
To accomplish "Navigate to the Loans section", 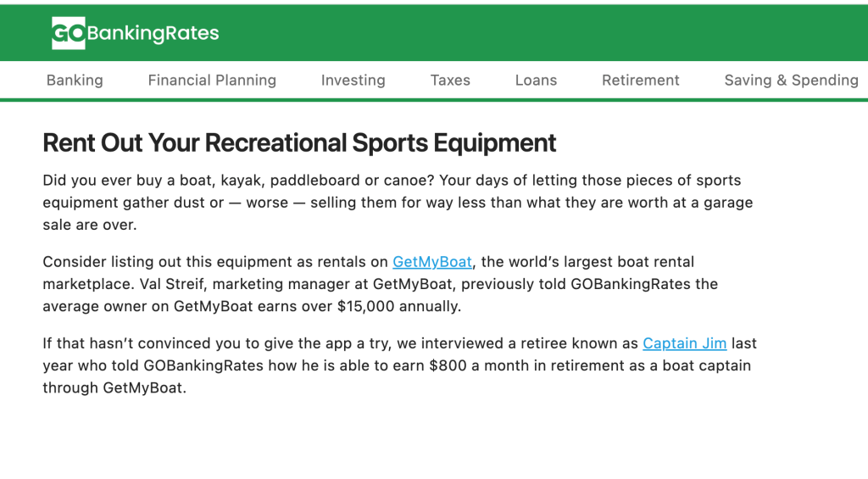I will click(x=536, y=81).
